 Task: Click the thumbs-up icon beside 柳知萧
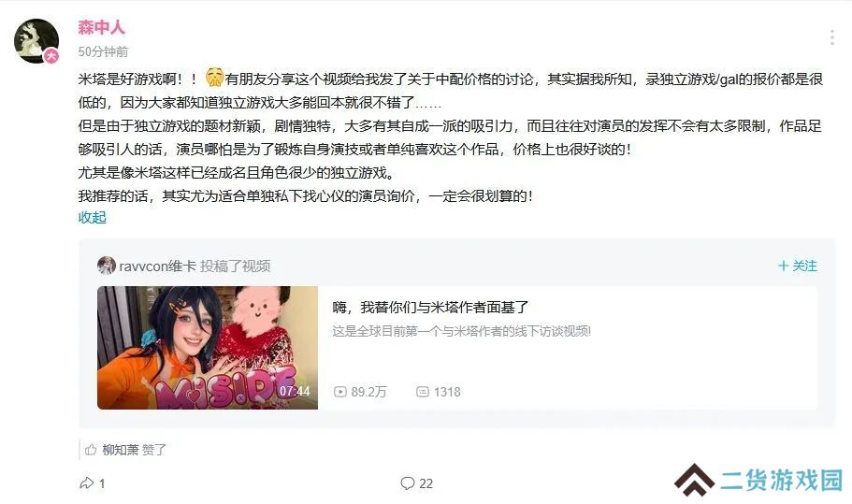91,450
